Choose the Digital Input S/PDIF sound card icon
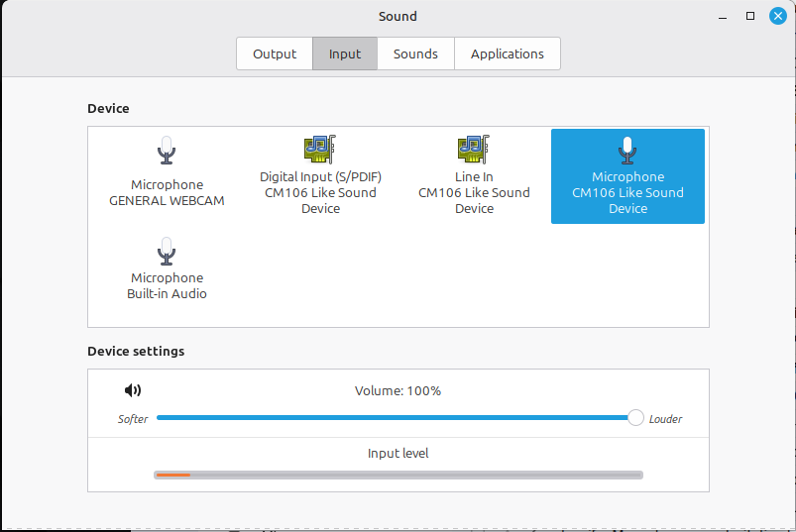 tap(320, 149)
